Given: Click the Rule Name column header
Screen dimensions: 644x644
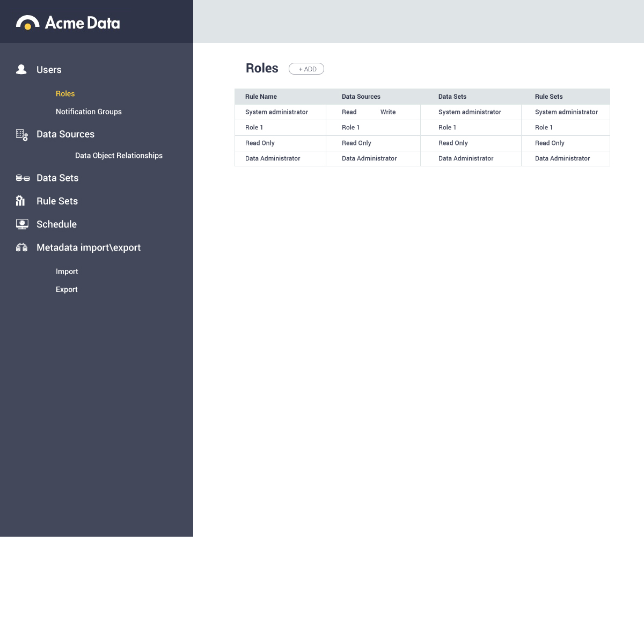Looking at the screenshot, I should 261,97.
